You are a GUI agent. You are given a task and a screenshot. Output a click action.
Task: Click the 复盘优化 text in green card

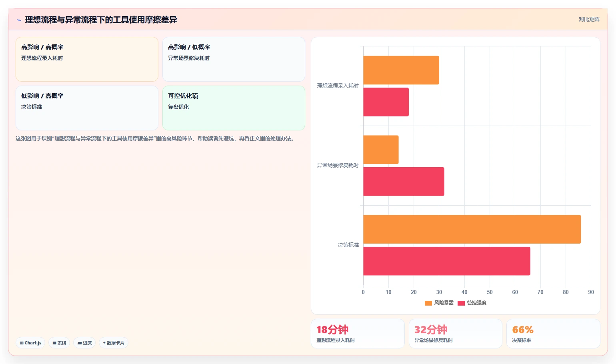point(178,107)
